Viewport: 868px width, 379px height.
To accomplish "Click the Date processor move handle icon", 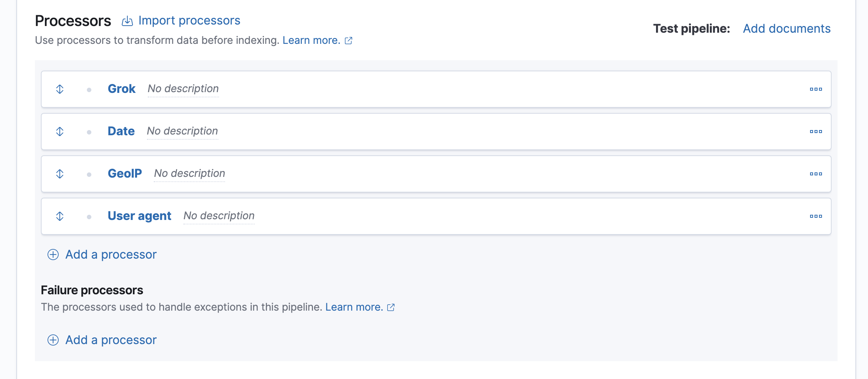I will (60, 132).
